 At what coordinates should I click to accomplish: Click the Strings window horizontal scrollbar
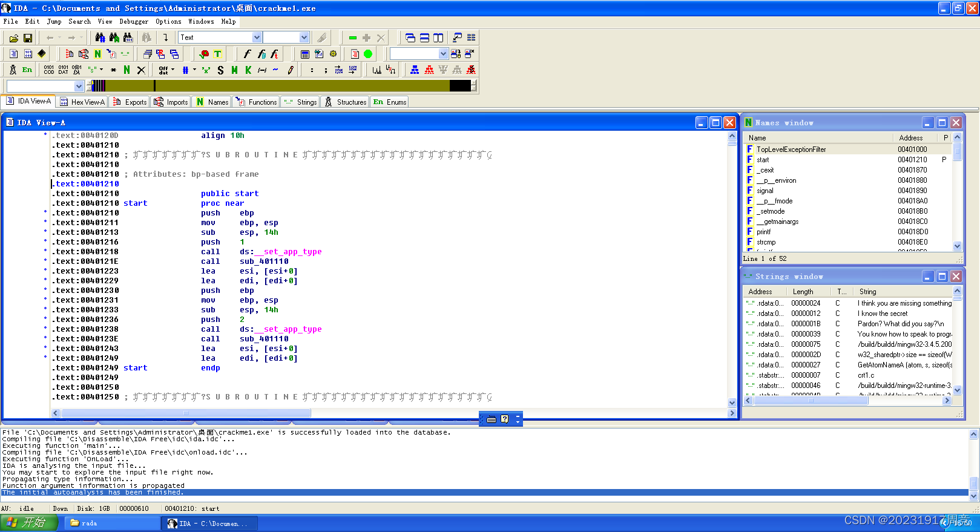pos(847,401)
